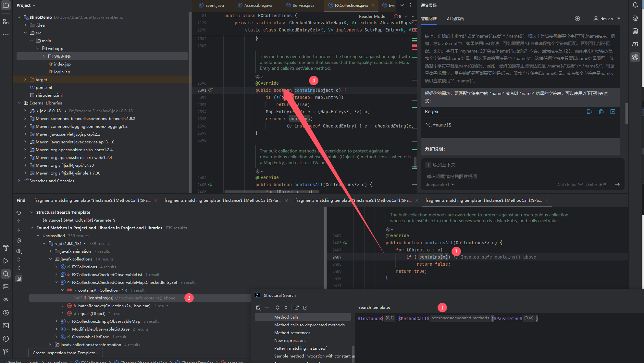644x363 pixels.
Task: Open the Terminal tool window icon
Action: (x=6, y=326)
